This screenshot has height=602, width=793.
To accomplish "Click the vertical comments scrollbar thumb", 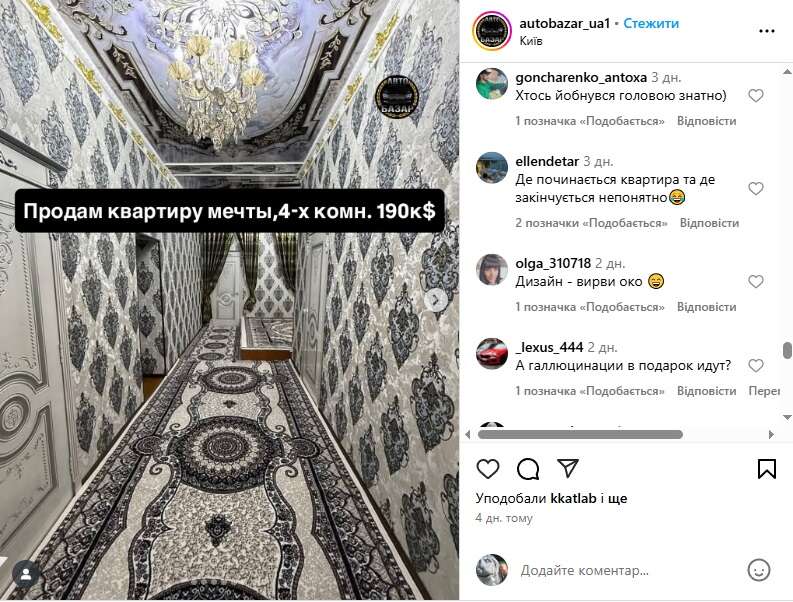I will point(787,351).
